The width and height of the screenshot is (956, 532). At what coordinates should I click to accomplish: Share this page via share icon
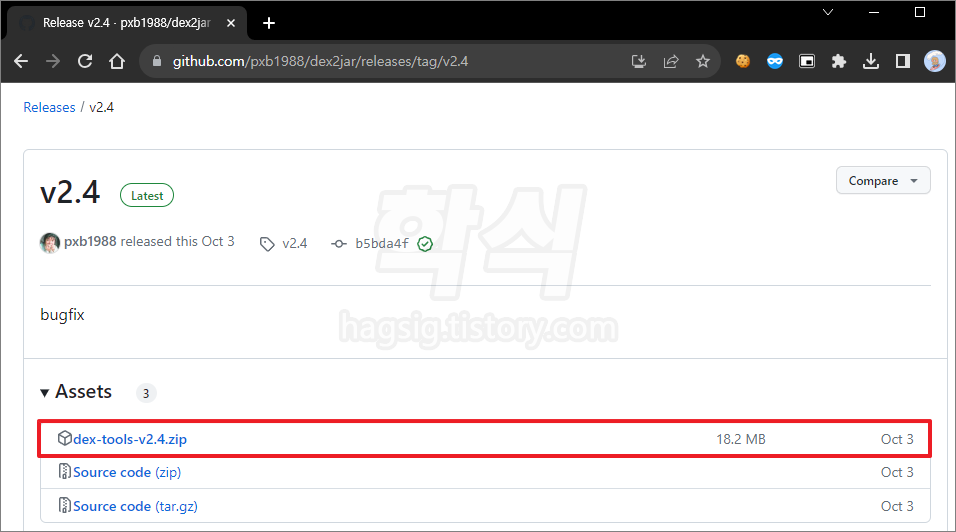point(671,61)
